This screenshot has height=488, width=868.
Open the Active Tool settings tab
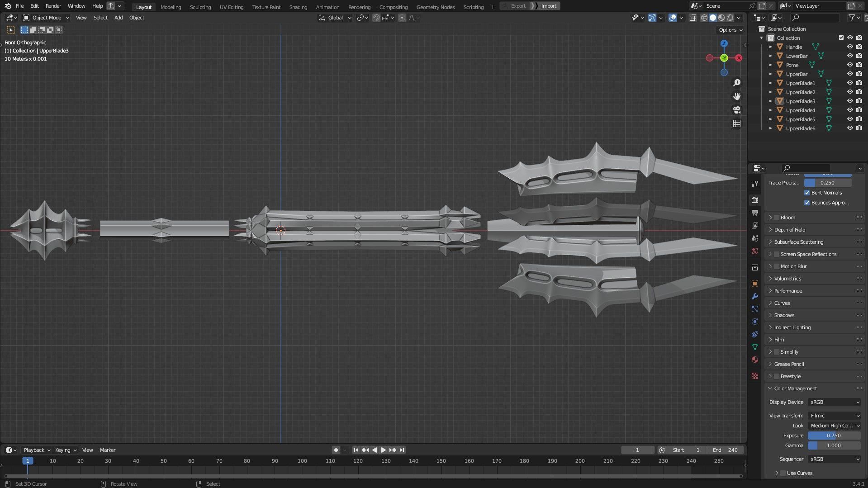pyautogui.click(x=754, y=184)
